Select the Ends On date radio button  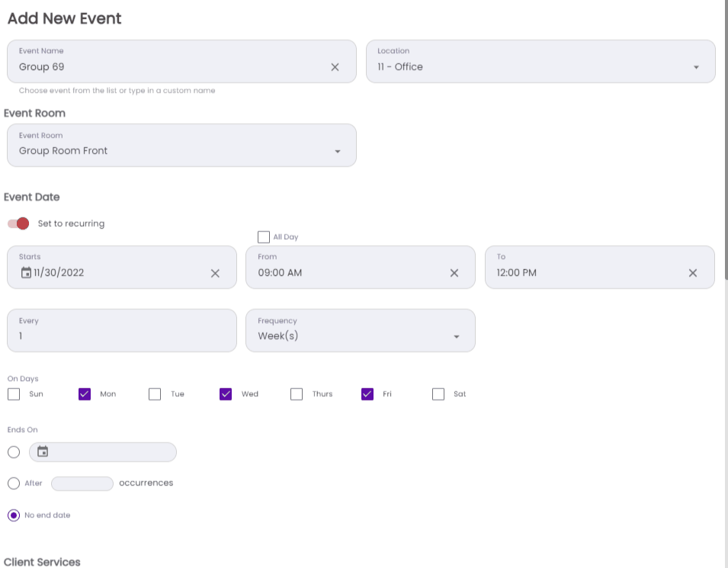(x=14, y=452)
